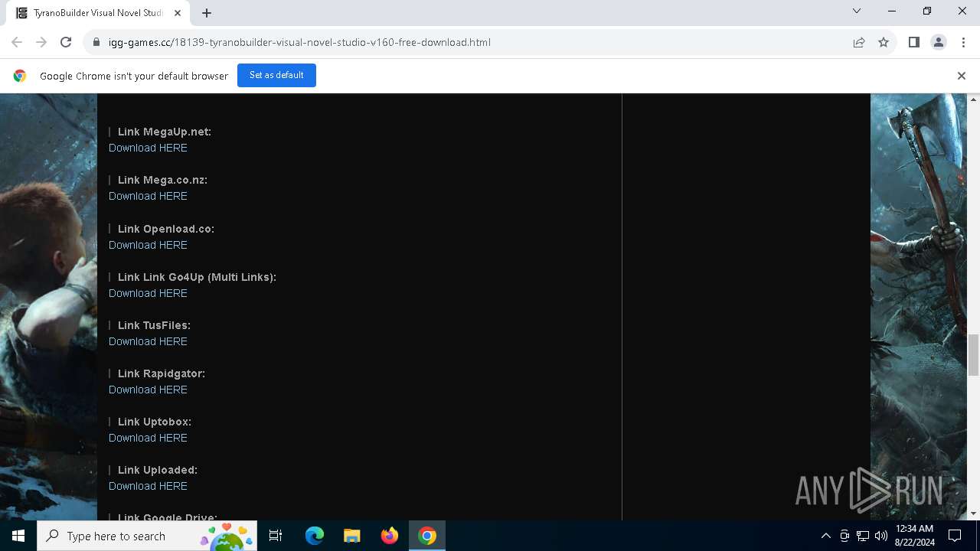Click the 'Link MegaUp.net:' heading text
Screen dimensions: 980x551
tap(165, 132)
